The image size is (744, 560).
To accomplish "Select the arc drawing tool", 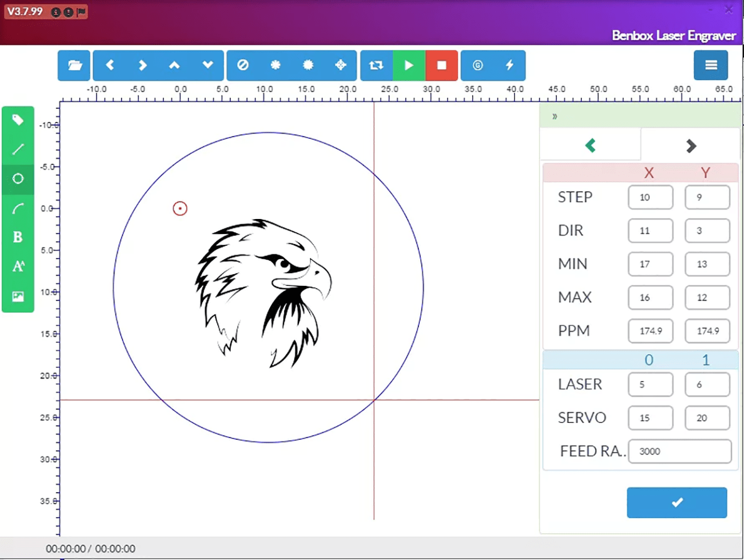I will point(18,209).
